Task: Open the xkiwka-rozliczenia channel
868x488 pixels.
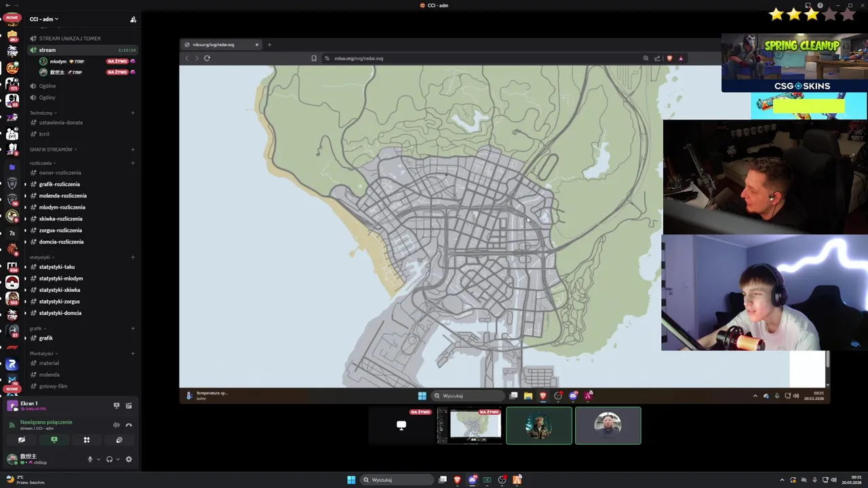Action: click(x=82, y=219)
